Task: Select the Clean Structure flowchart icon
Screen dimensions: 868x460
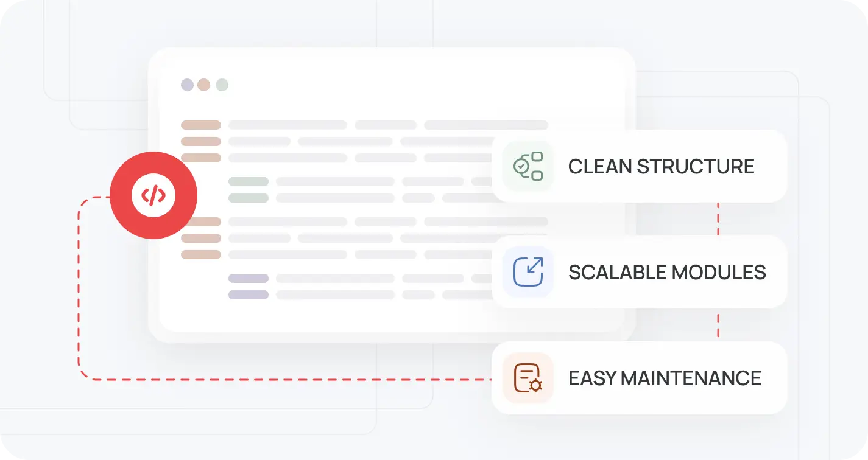Action: (x=528, y=166)
